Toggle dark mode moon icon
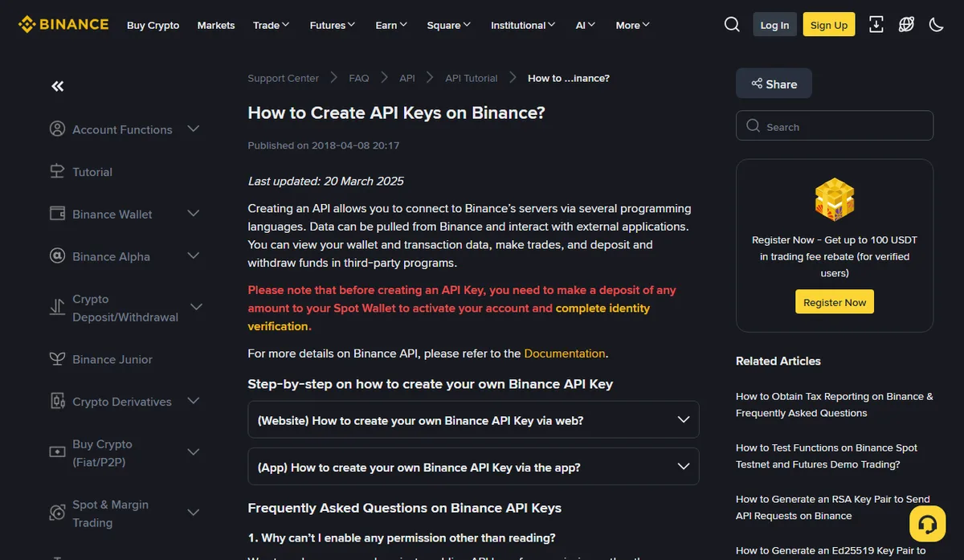 (936, 24)
